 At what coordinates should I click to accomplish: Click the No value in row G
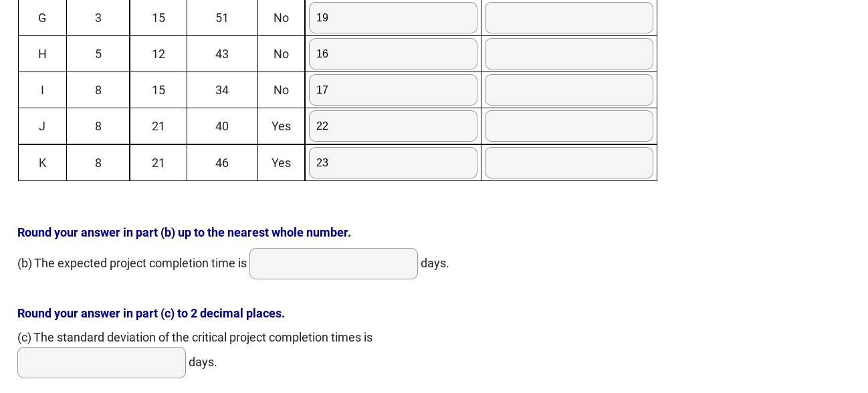281,17
